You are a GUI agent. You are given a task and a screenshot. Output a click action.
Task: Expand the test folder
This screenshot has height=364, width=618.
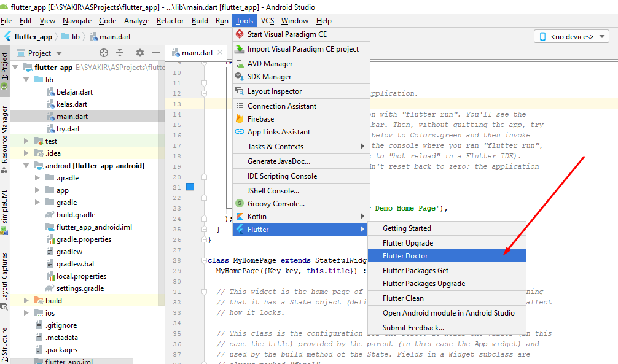pyautogui.click(x=26, y=141)
